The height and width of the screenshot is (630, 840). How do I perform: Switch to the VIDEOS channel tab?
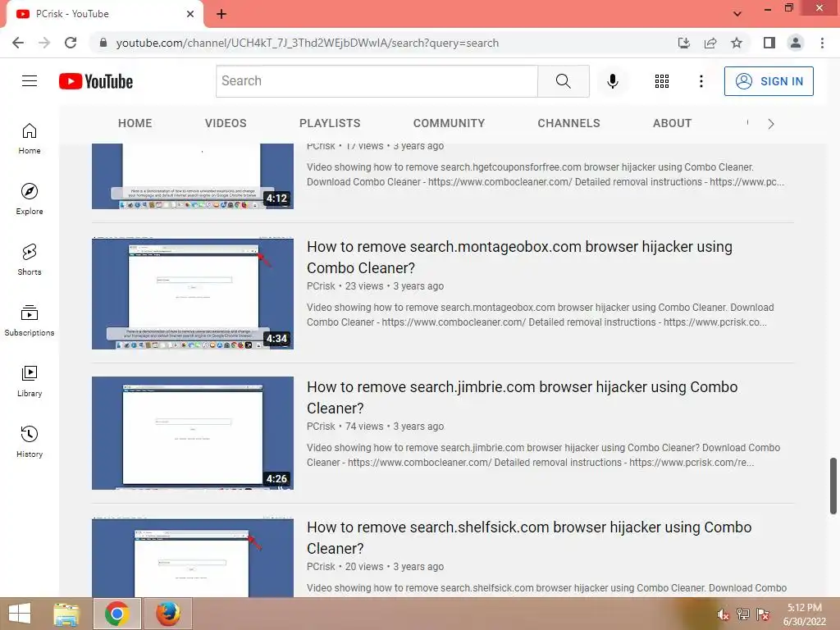[226, 123]
